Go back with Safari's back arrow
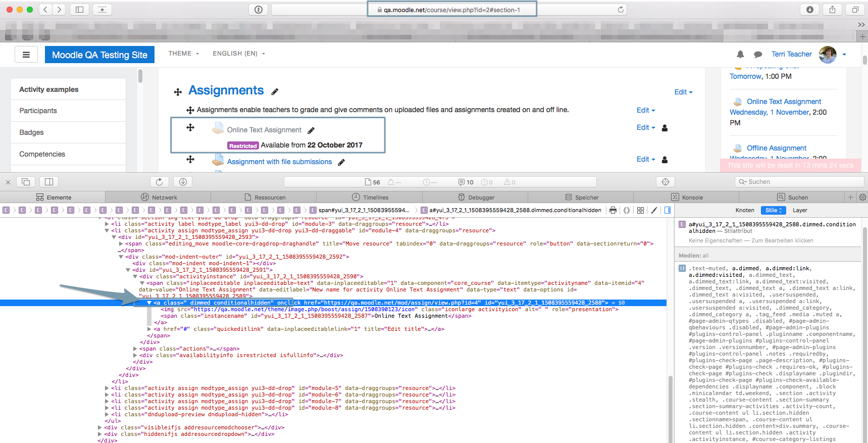Screen dimensions: 868x443 45,10
